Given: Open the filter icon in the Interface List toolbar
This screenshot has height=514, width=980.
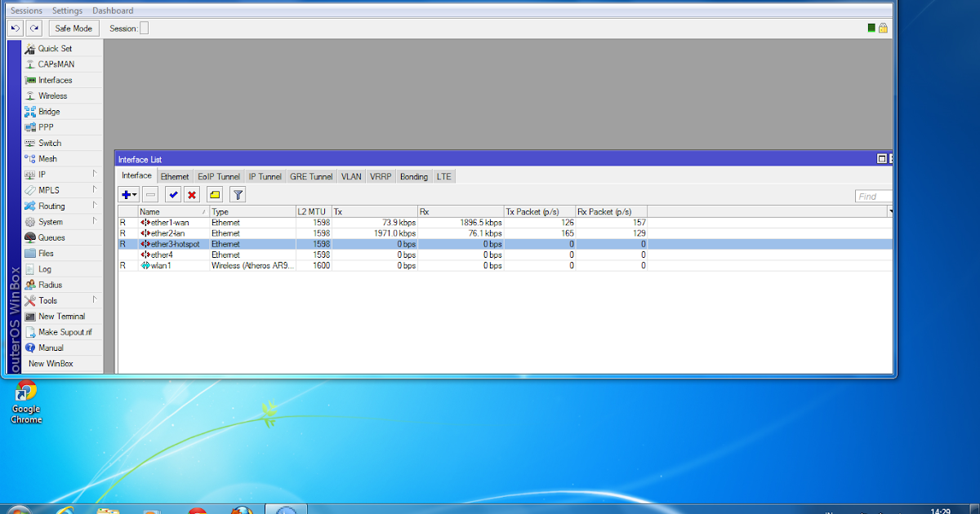Looking at the screenshot, I should pos(237,194).
